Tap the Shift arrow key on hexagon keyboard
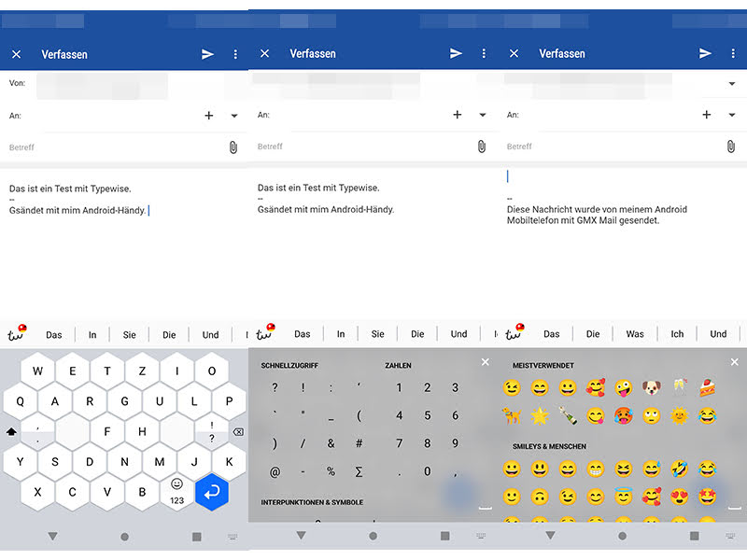 coord(11,432)
